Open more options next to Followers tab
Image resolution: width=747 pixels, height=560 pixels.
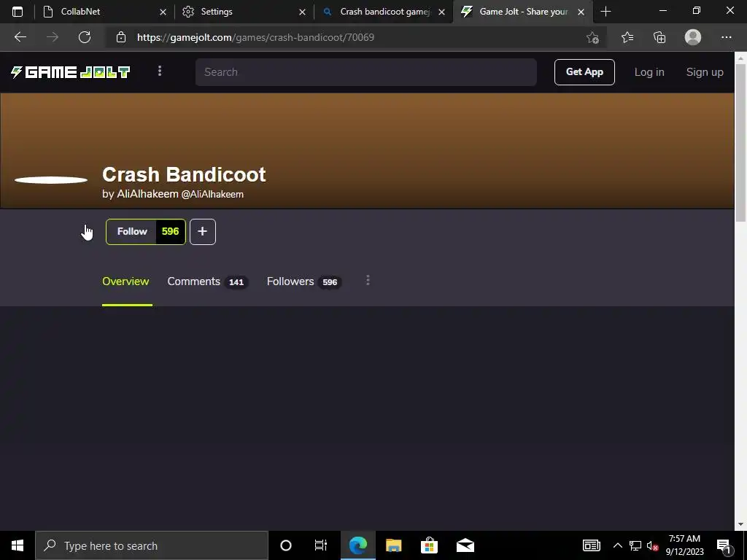(x=368, y=281)
